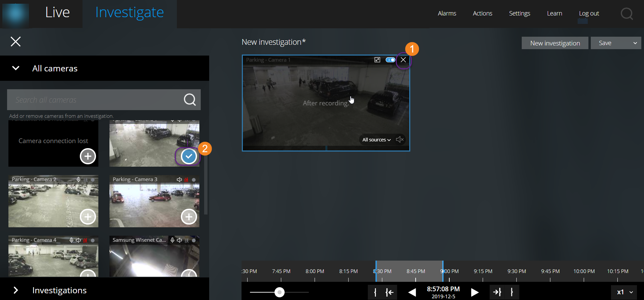Screen dimensions: 644x300
Task: Click the magnifier icon in camera search box
Action: [x=190, y=100]
